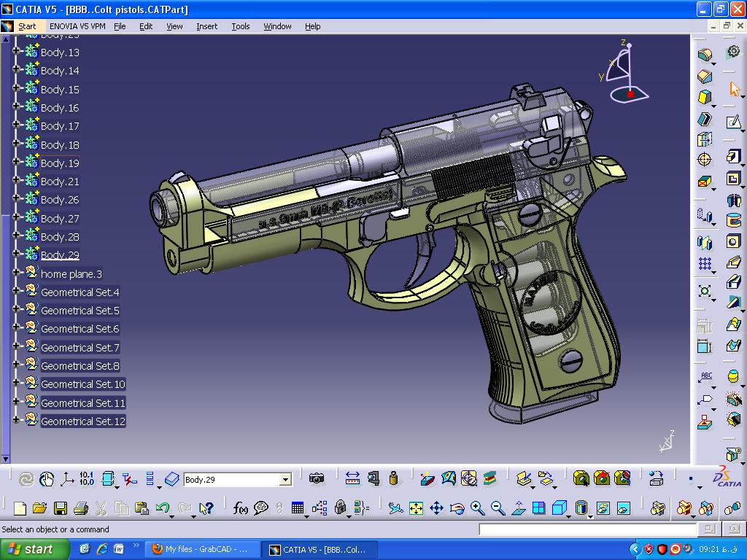Expand Body.13 in the tree
Image resolution: width=747 pixels, height=560 pixels.
[x=16, y=50]
